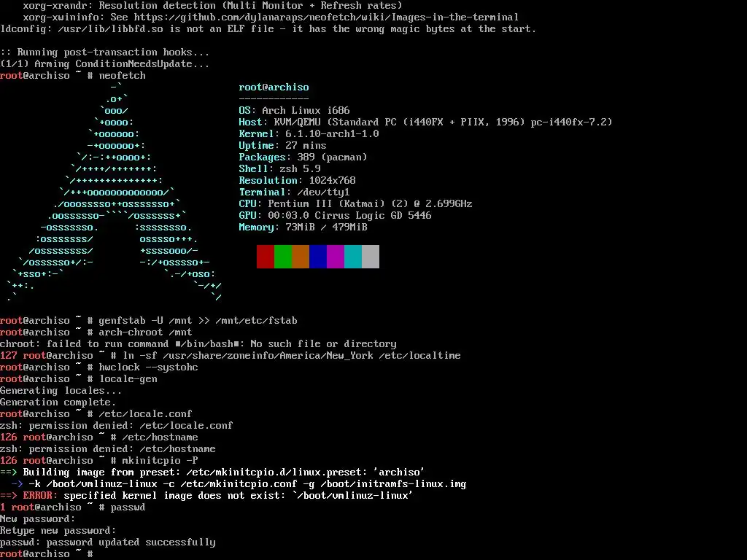Click the 'arch-chroot /mnt' command

(146, 332)
